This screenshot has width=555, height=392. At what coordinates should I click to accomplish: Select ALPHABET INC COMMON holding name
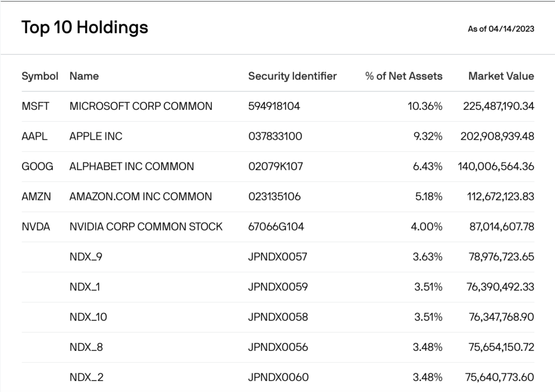132,166
